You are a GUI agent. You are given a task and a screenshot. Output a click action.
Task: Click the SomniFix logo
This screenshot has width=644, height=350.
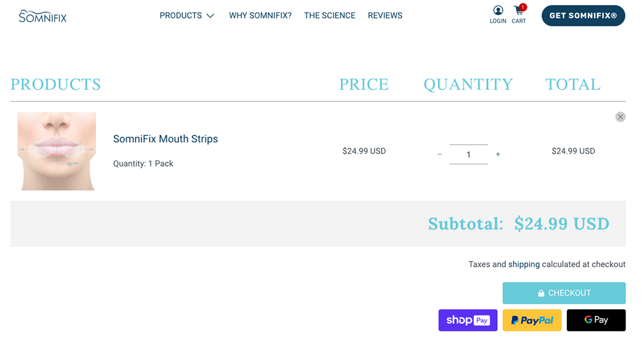tap(43, 15)
